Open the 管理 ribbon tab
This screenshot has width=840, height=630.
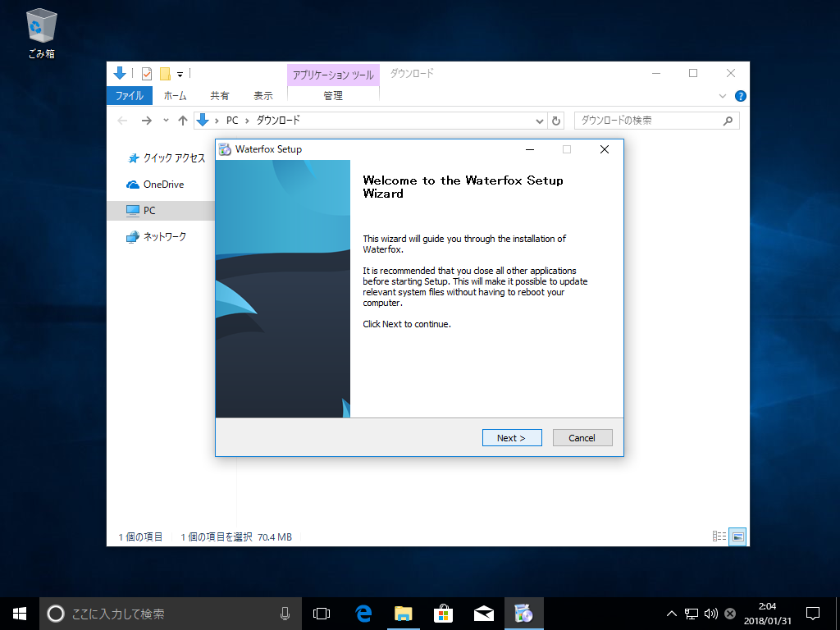[x=333, y=96]
